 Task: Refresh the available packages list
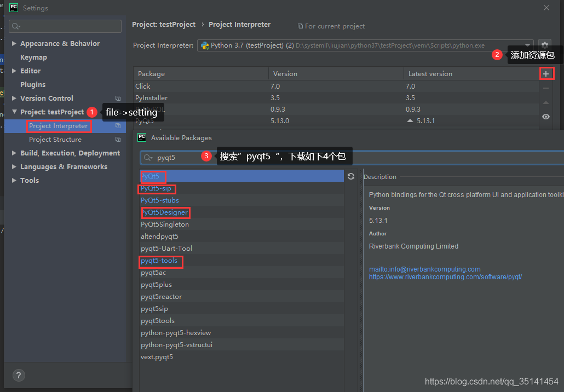click(351, 176)
